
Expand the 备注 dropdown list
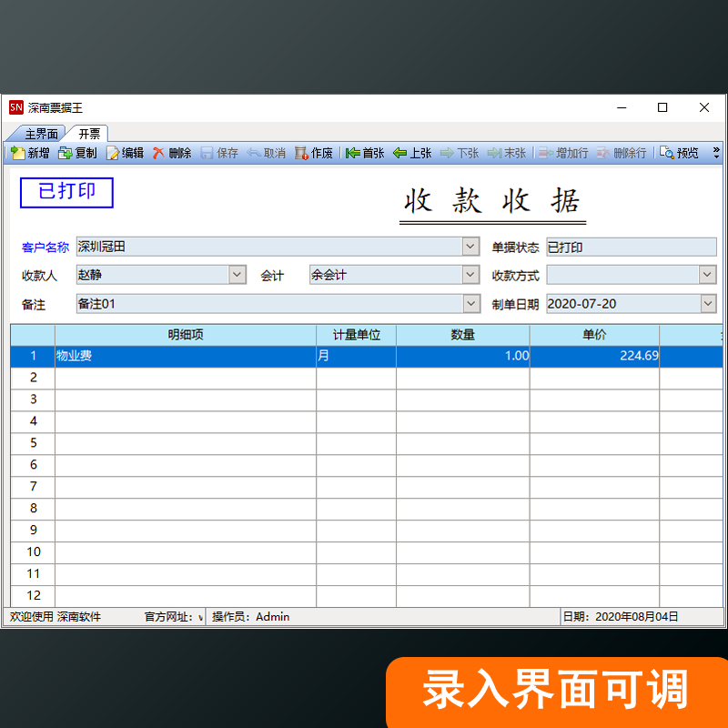click(x=470, y=304)
